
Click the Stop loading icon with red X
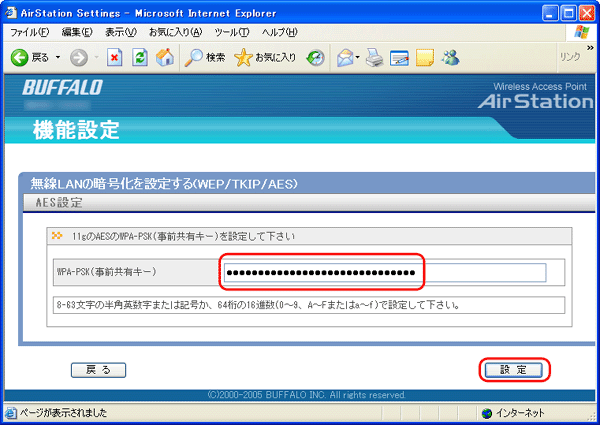[114, 58]
